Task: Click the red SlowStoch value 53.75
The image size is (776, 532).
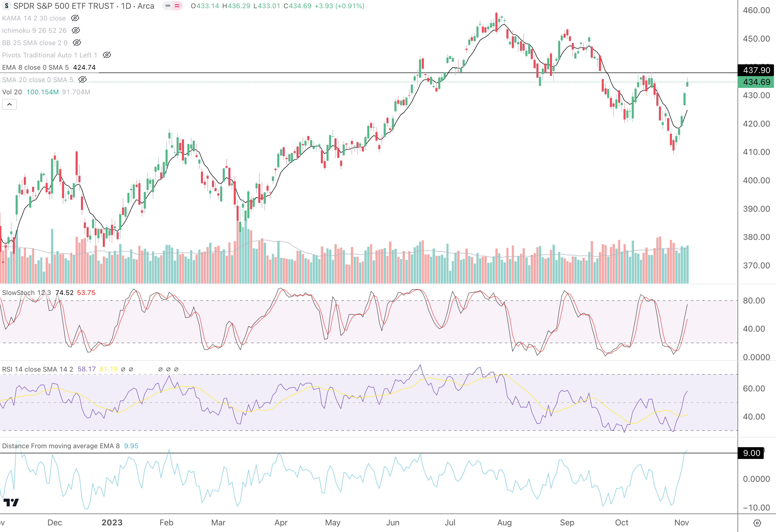Action: (86, 293)
